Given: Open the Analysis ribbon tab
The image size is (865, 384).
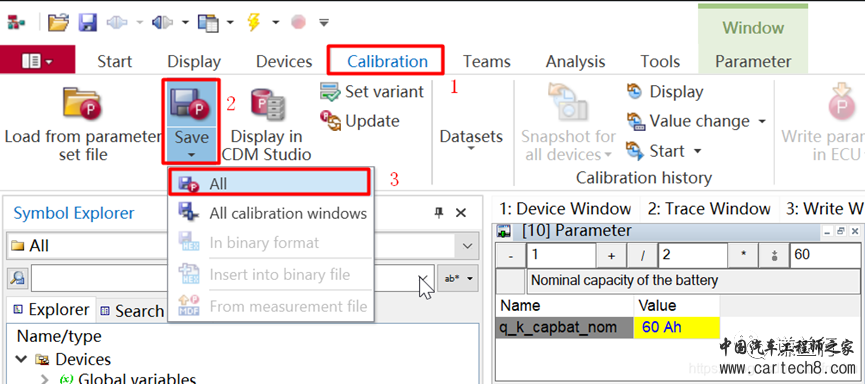Looking at the screenshot, I should click(575, 61).
